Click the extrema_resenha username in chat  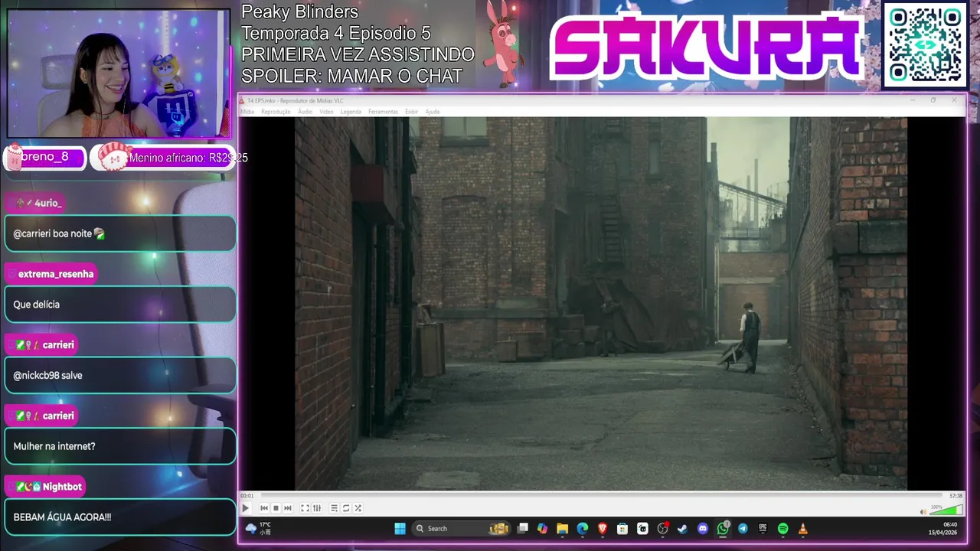point(56,274)
